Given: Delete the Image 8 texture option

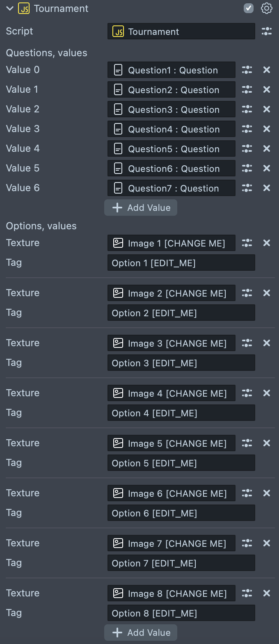Looking at the screenshot, I should (x=267, y=594).
